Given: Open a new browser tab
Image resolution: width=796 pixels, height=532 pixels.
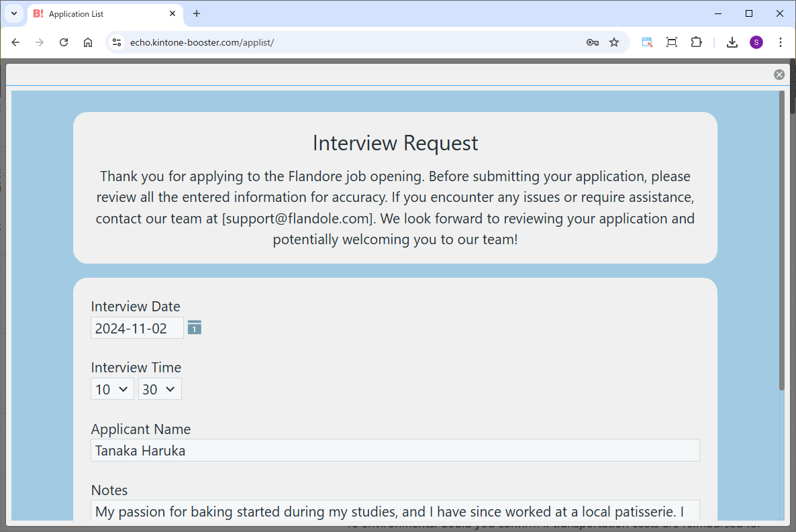Looking at the screenshot, I should (197, 13).
